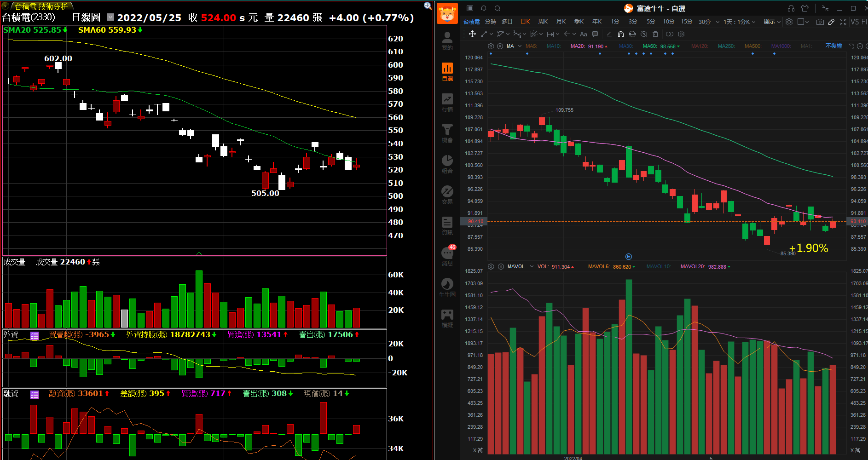Select the comment bubble annotation tool

pos(595,34)
